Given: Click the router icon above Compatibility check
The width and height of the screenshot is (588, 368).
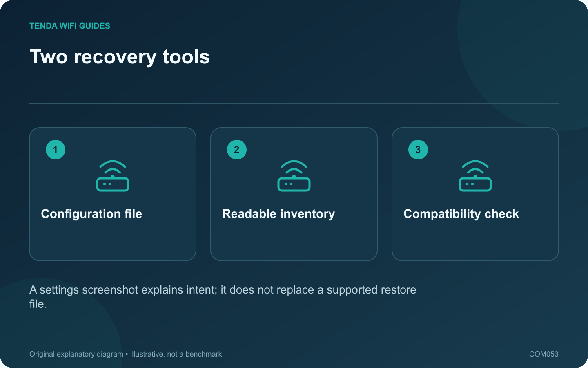Looking at the screenshot, I should [475, 176].
